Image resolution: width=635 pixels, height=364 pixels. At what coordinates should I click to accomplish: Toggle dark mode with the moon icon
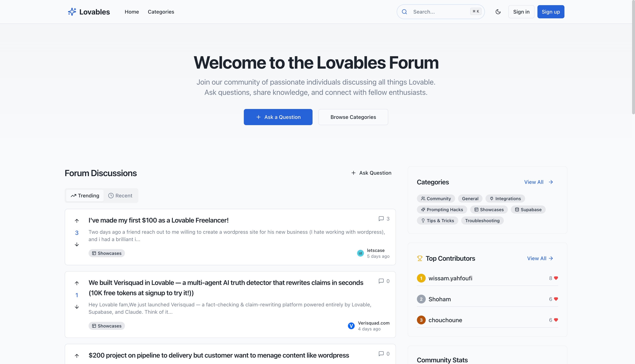click(498, 12)
